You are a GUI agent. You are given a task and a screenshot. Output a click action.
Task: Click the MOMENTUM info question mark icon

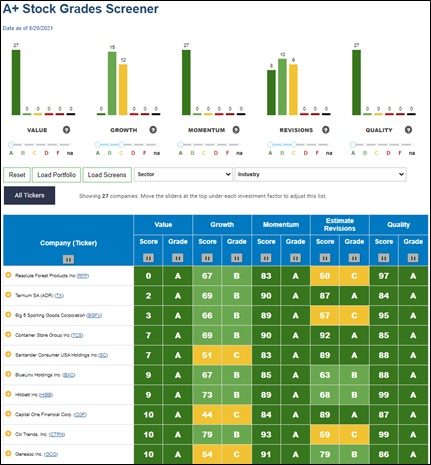tap(236, 130)
